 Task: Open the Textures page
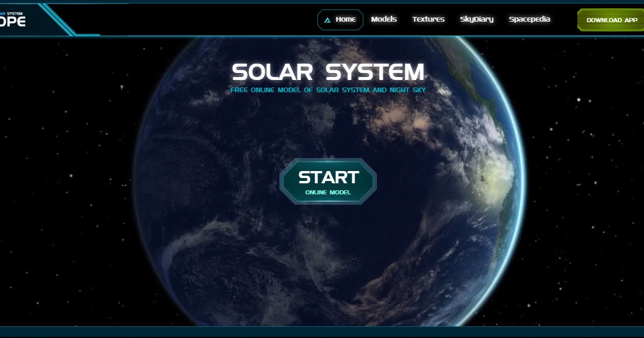428,19
